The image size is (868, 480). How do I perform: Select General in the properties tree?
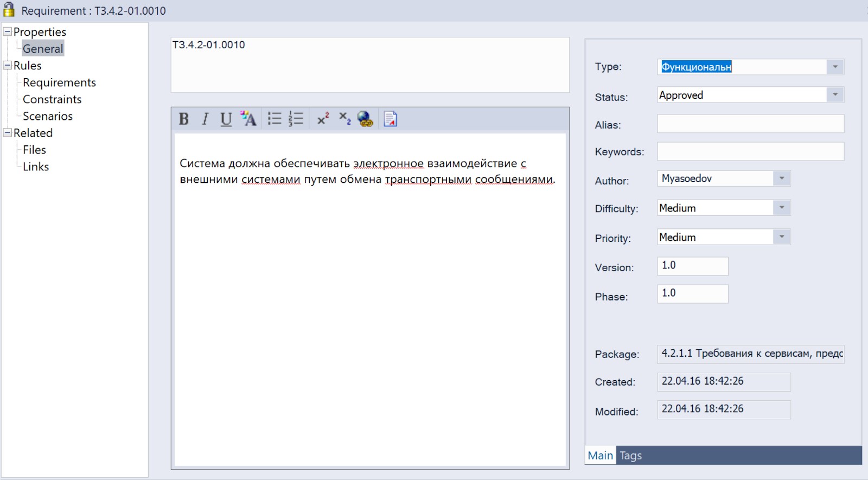43,48
